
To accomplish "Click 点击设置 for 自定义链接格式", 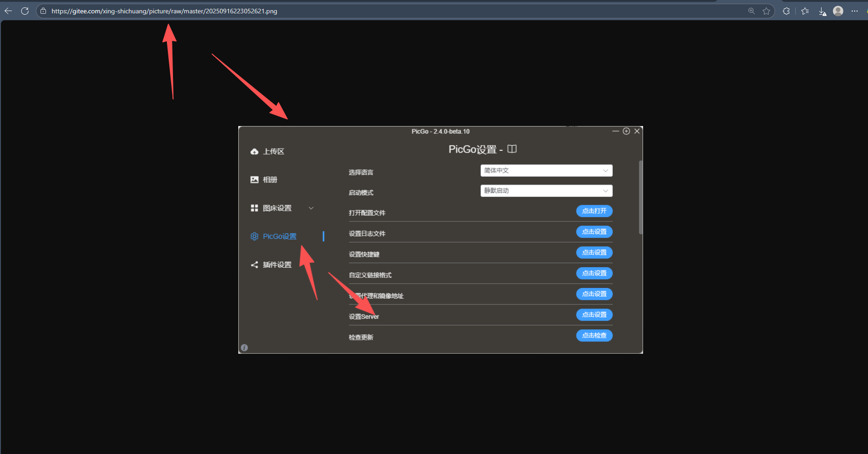I will pyautogui.click(x=594, y=273).
